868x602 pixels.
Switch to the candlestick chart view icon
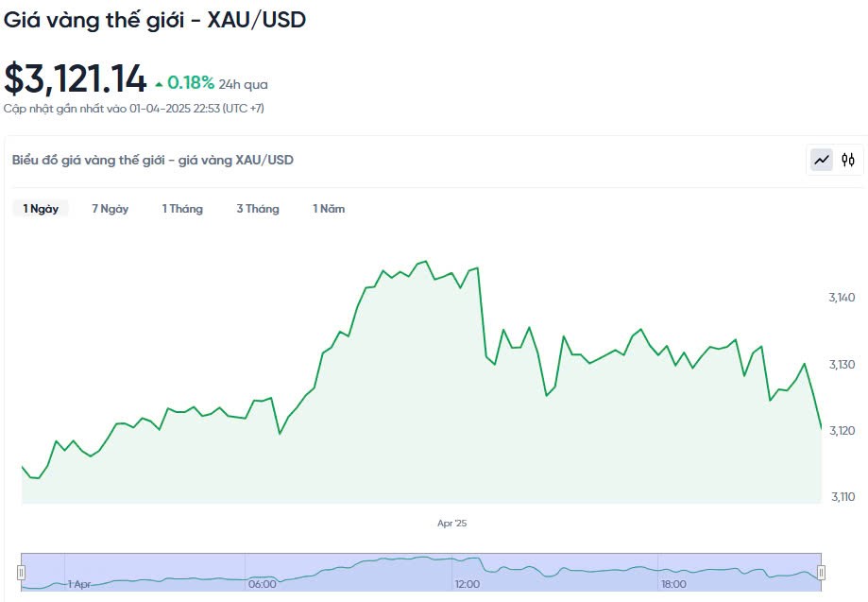(848, 160)
